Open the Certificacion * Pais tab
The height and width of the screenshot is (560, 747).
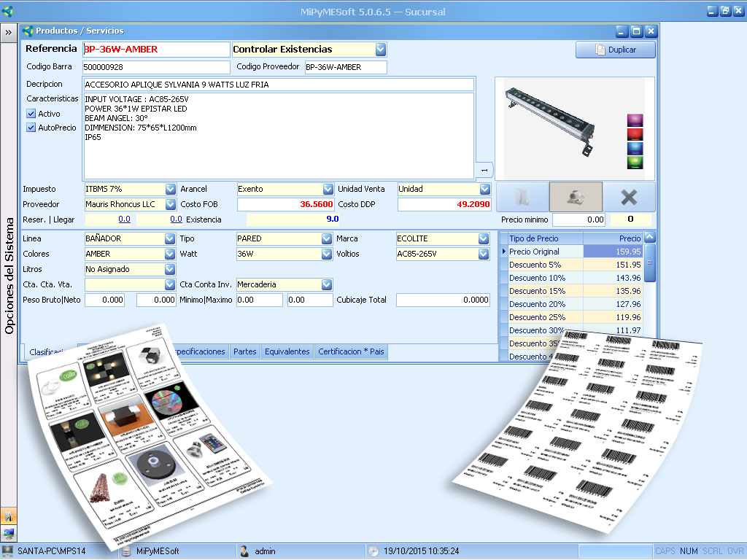click(x=351, y=351)
